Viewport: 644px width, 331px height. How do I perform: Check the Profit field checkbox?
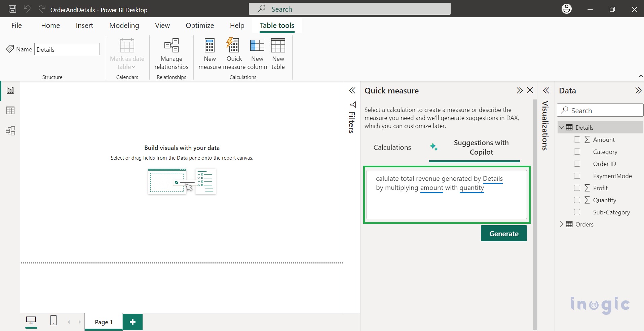577,188
